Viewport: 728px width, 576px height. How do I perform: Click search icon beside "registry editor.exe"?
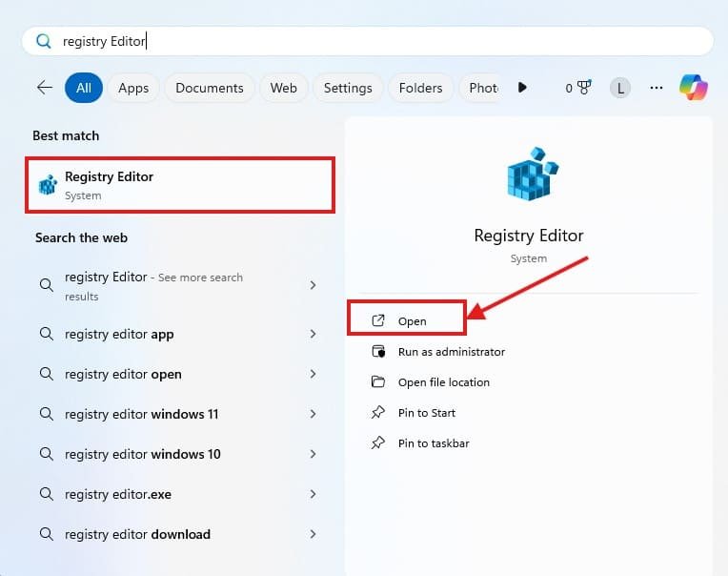tap(47, 493)
